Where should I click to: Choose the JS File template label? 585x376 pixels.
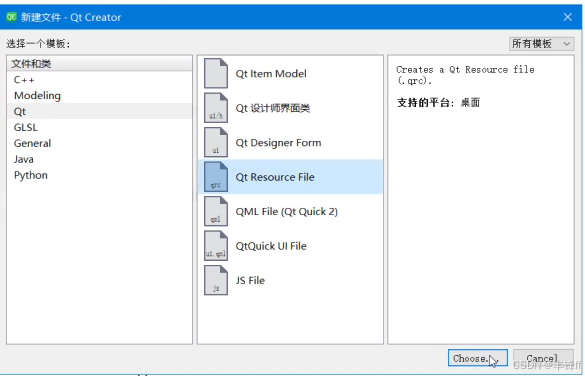coord(250,280)
